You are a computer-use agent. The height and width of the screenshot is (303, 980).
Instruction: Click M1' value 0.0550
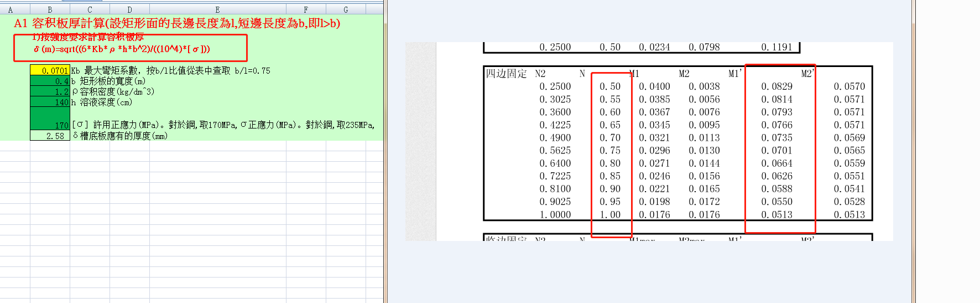click(x=776, y=202)
